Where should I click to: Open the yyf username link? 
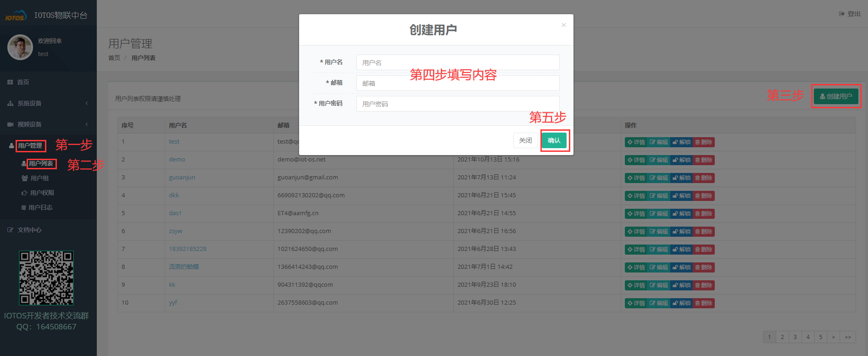click(173, 303)
